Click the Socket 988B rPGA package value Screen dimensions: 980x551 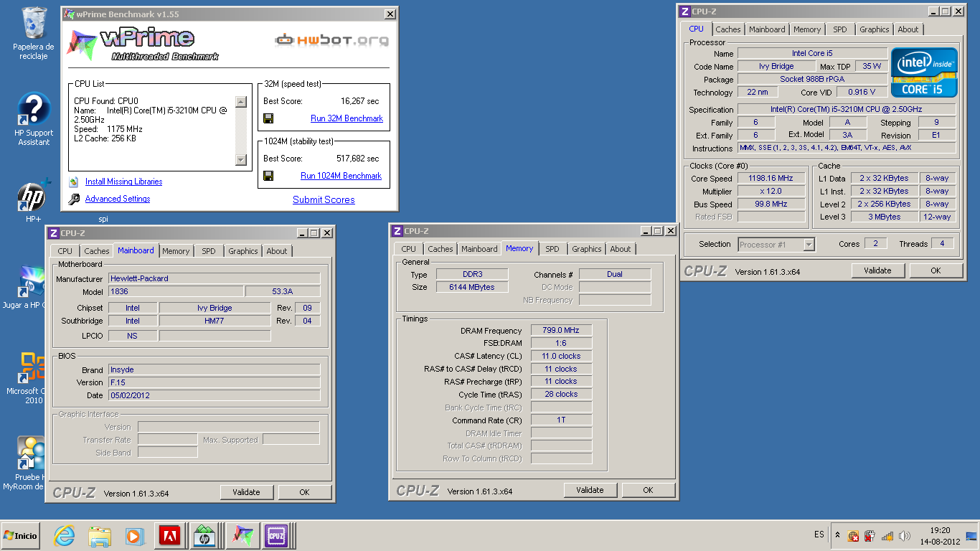click(812, 79)
